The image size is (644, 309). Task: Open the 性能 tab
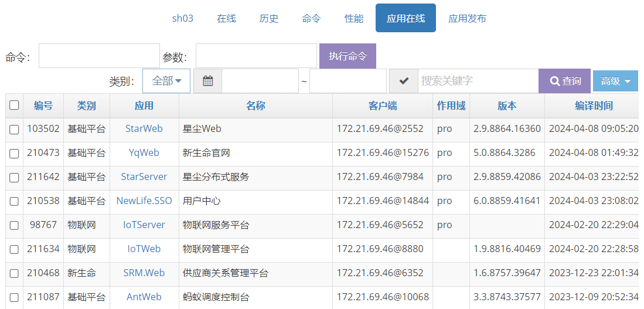click(x=354, y=19)
